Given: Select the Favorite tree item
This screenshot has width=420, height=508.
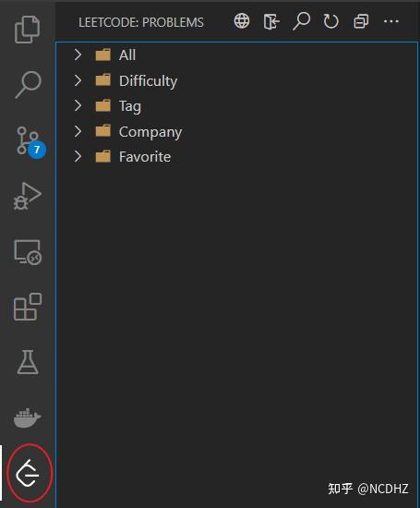Looking at the screenshot, I should pyautogui.click(x=237, y=157).
